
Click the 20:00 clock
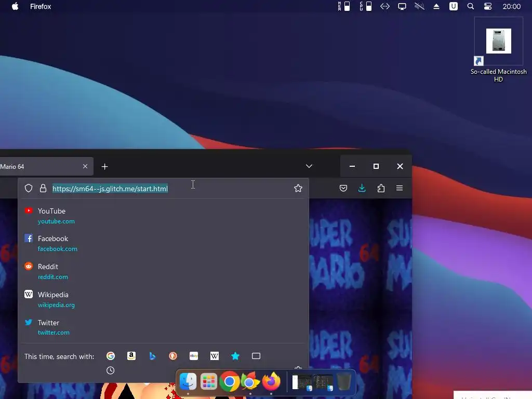511,6
